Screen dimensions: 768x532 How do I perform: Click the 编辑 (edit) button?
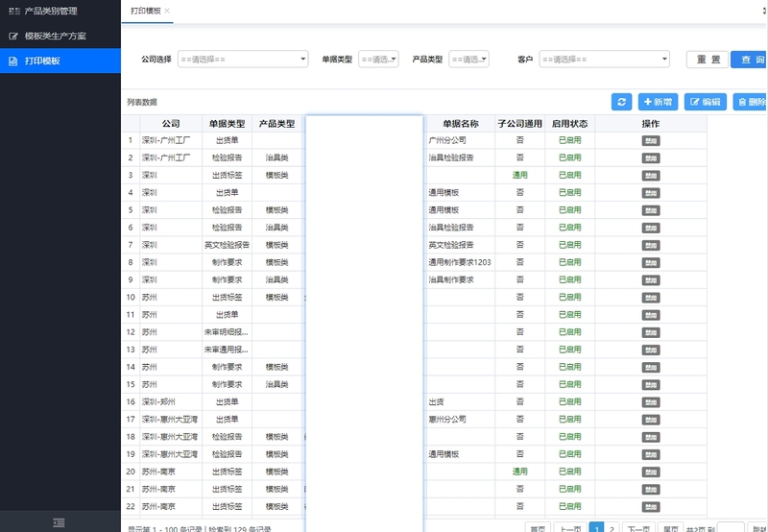click(x=705, y=102)
